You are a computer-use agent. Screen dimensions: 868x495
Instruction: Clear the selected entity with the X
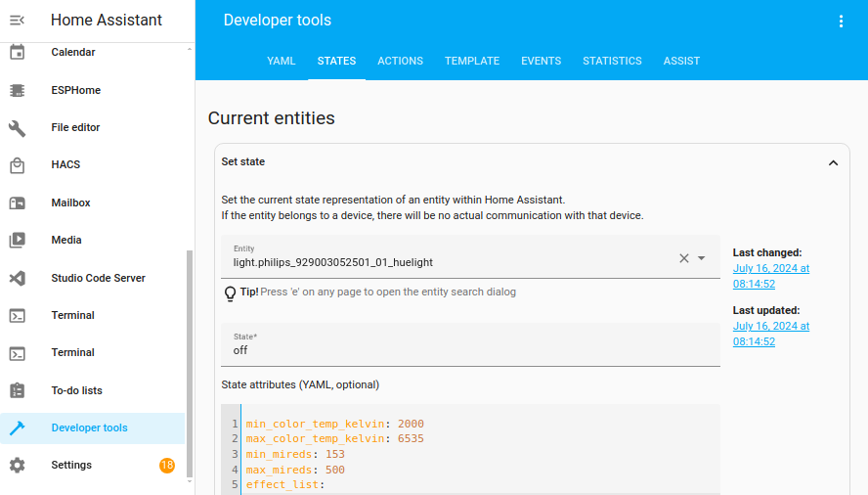pos(684,258)
